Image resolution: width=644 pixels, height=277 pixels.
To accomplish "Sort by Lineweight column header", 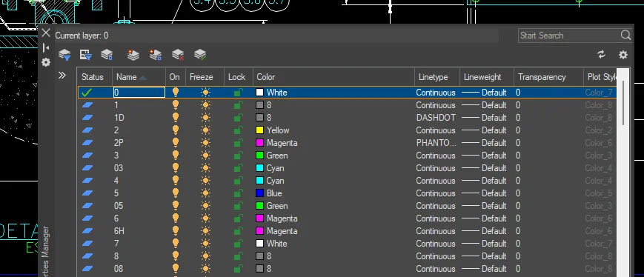I will [x=487, y=77].
